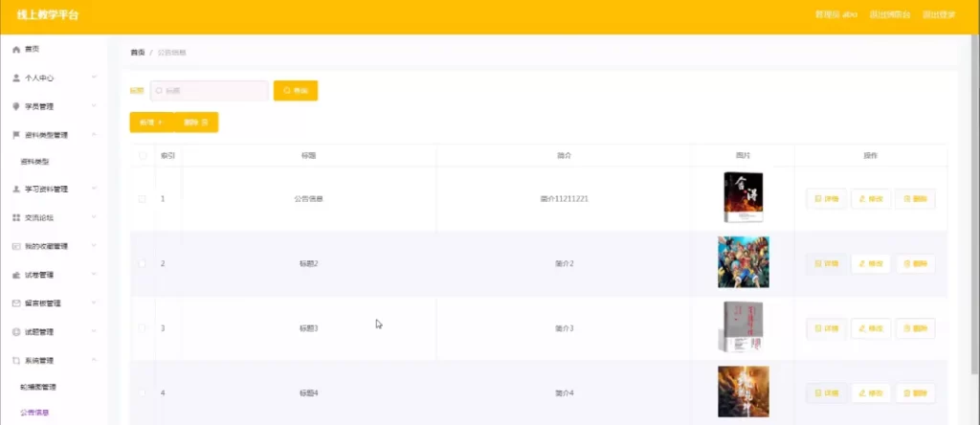Click the 试卷管理 chart icon in sidebar
Image resolution: width=980 pixels, height=425 pixels.
[x=16, y=275]
